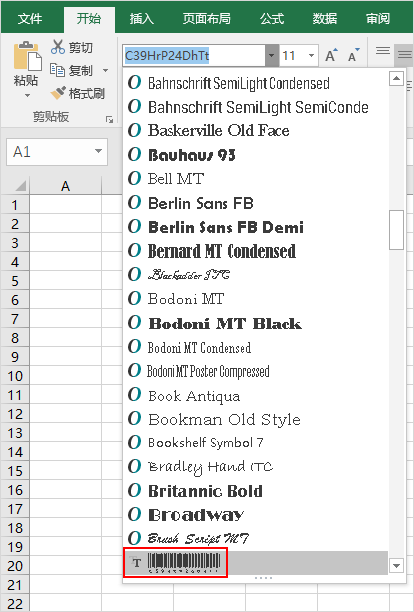
Task: Click the middle align icon
Action: tap(405, 55)
